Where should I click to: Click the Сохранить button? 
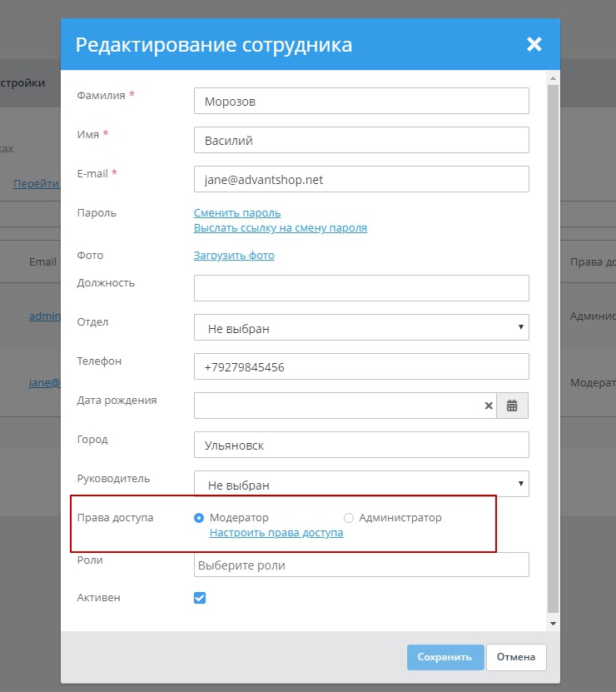(445, 657)
